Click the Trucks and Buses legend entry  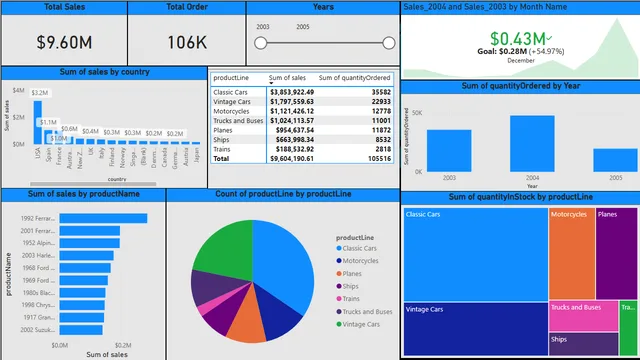(x=364, y=311)
